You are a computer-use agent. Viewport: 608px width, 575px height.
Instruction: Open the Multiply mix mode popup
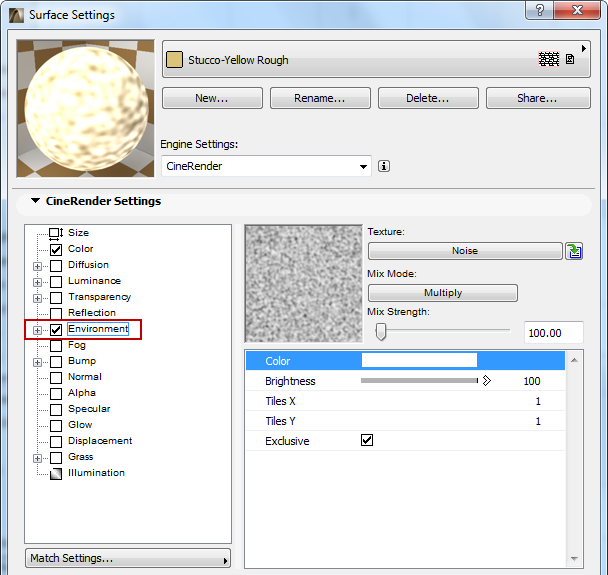(442, 293)
